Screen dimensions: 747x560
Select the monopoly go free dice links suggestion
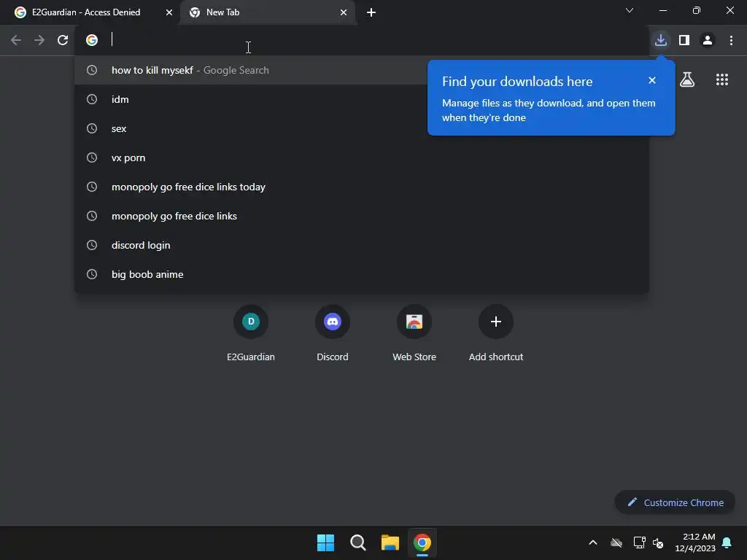pyautogui.click(x=362, y=216)
